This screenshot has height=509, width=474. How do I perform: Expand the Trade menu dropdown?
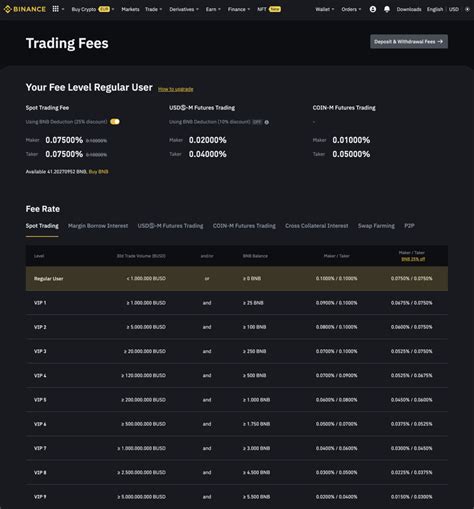(x=153, y=9)
